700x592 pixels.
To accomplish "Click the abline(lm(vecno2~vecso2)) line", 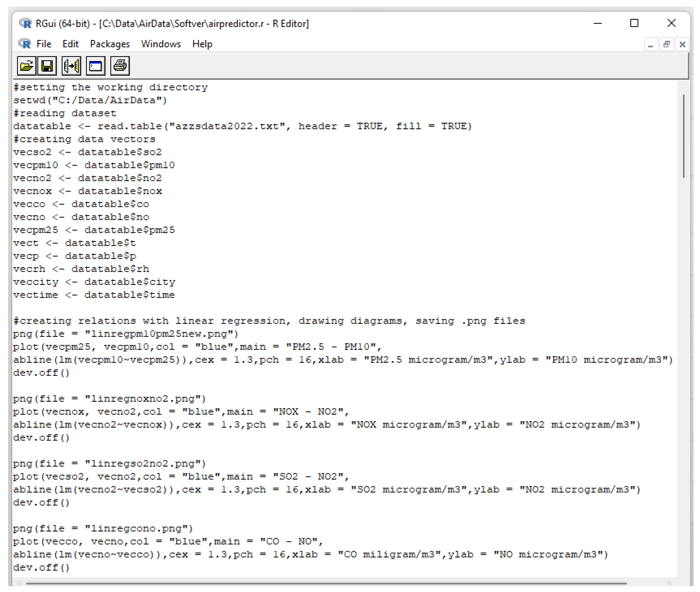I will 327,490.
